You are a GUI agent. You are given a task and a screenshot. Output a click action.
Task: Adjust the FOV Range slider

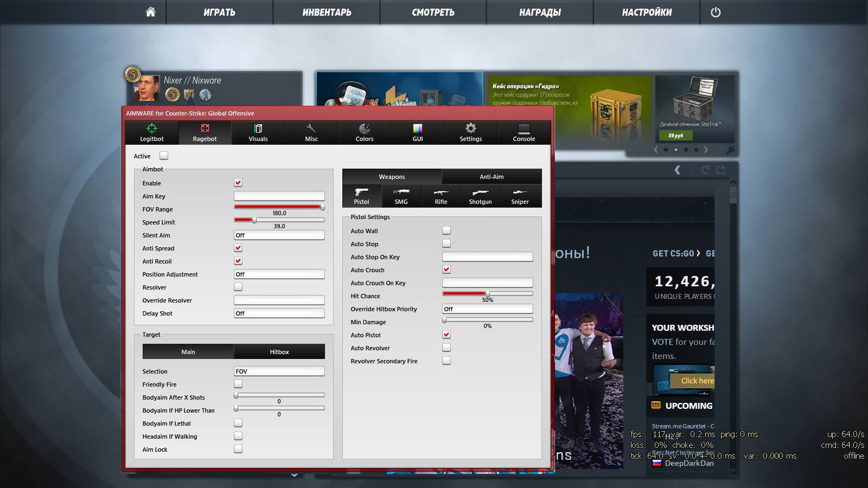click(279, 207)
